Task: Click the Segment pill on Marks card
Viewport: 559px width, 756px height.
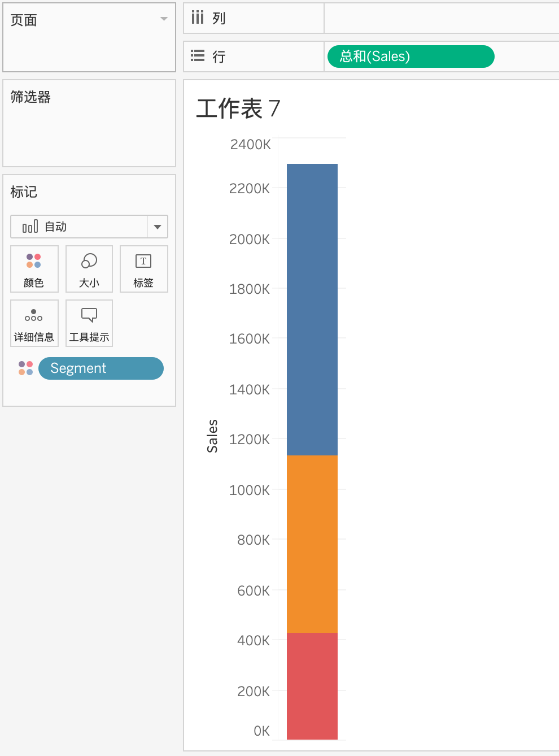Action: click(x=101, y=368)
